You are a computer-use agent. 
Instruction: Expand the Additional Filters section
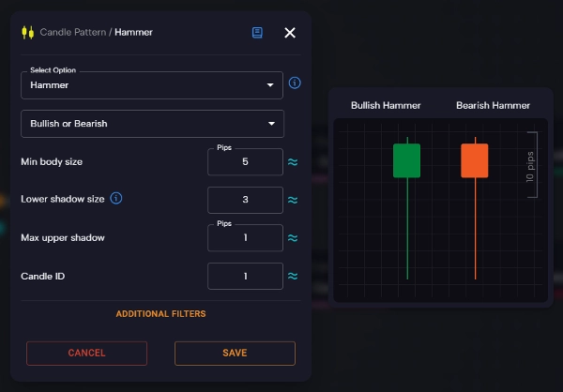(160, 313)
